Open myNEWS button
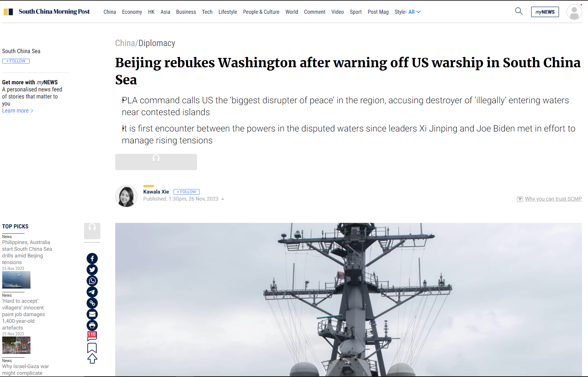Viewport: 588px width, 377px height. [545, 12]
